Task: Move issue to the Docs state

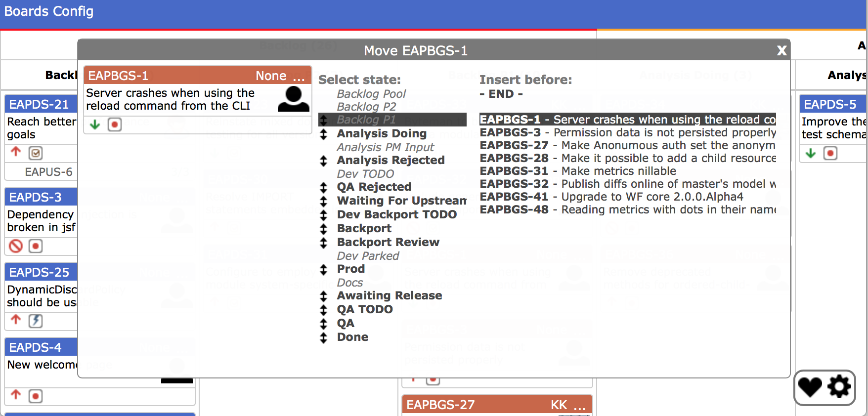Action: [x=349, y=283]
